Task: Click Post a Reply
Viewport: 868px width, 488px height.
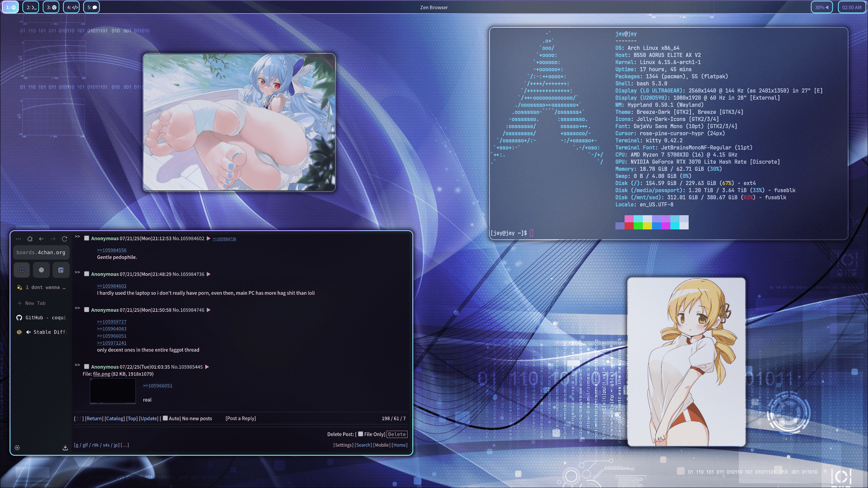Action: tap(241, 419)
